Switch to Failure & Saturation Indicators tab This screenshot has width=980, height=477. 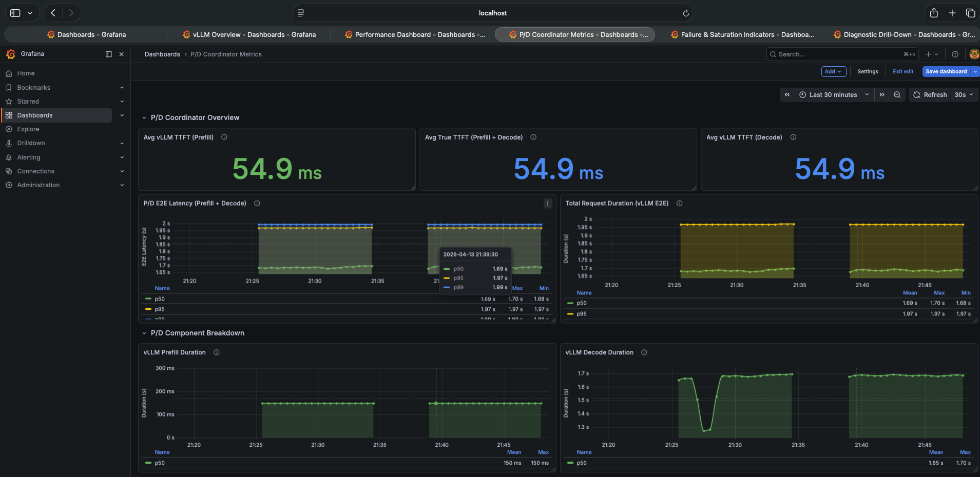(742, 34)
